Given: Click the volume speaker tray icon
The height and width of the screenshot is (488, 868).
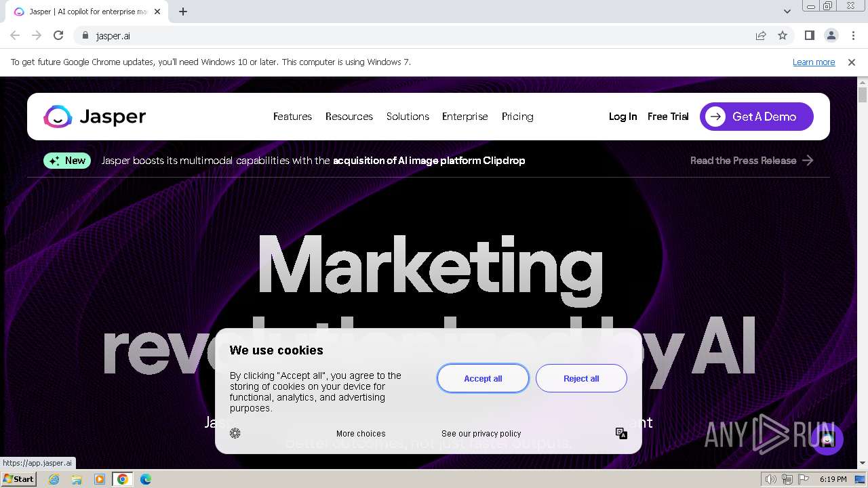Looking at the screenshot, I should pos(771,479).
